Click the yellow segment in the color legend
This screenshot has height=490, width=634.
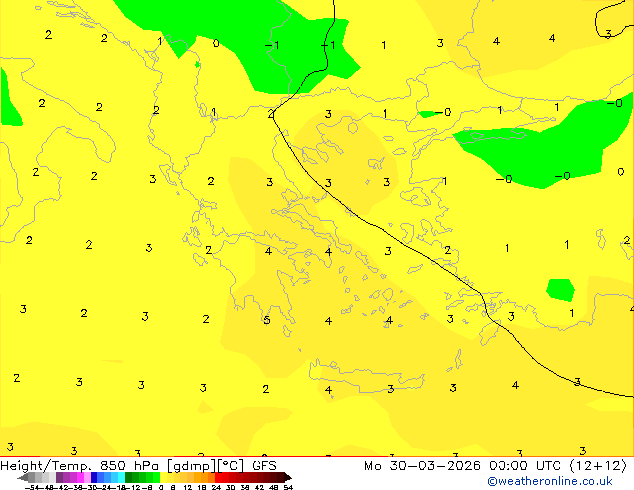[x=176, y=477]
